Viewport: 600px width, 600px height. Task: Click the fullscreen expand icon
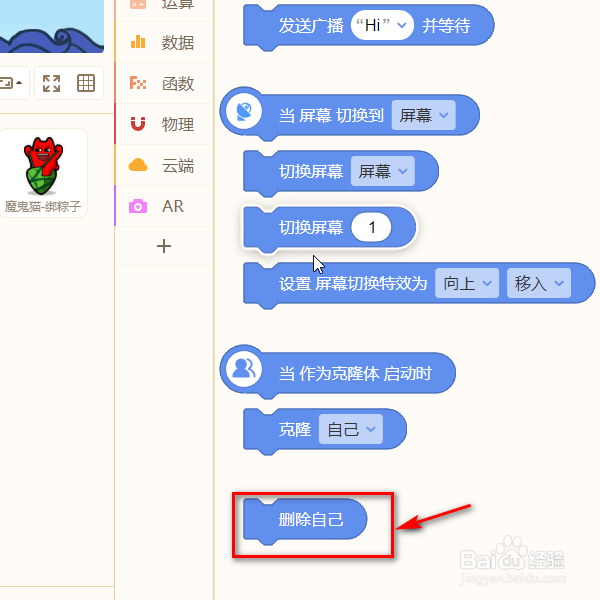tap(51, 83)
